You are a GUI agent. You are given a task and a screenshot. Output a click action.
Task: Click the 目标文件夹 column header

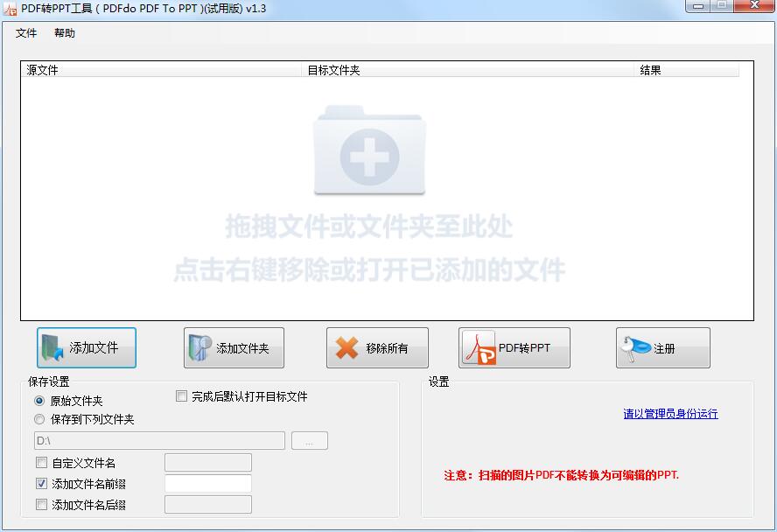point(468,70)
